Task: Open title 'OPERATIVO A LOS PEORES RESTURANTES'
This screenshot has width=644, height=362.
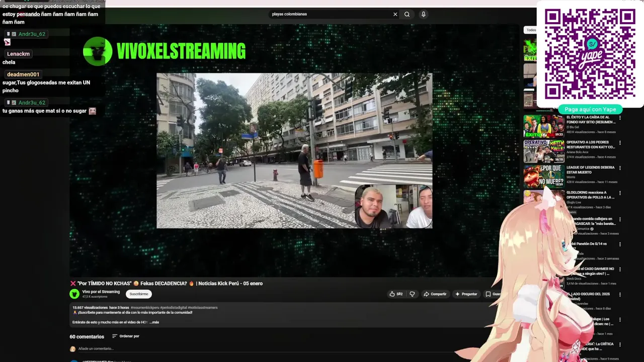Action: pos(591,145)
